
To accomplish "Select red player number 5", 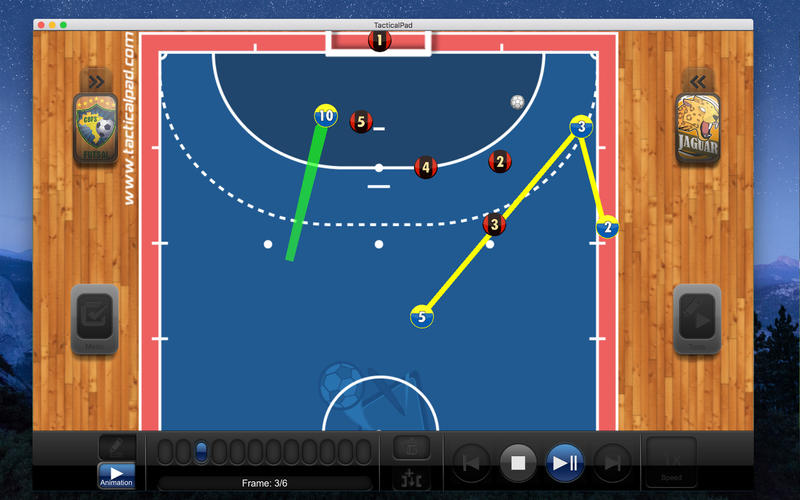I will [x=361, y=121].
